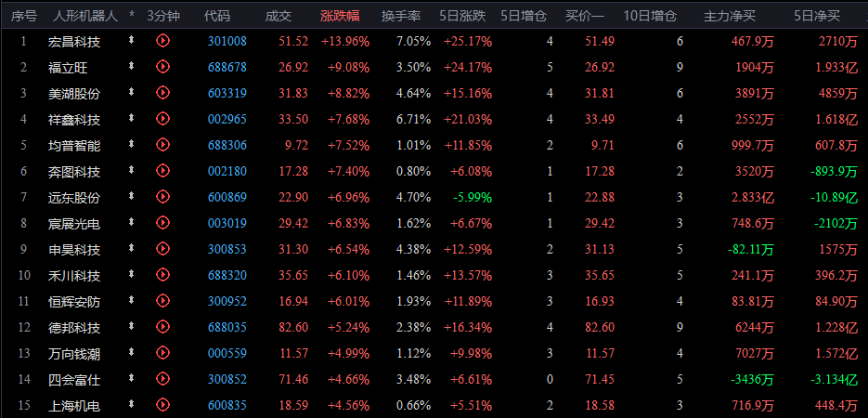The image size is (868, 418).
Task: Click the +13.96% change value
Action: (344, 41)
